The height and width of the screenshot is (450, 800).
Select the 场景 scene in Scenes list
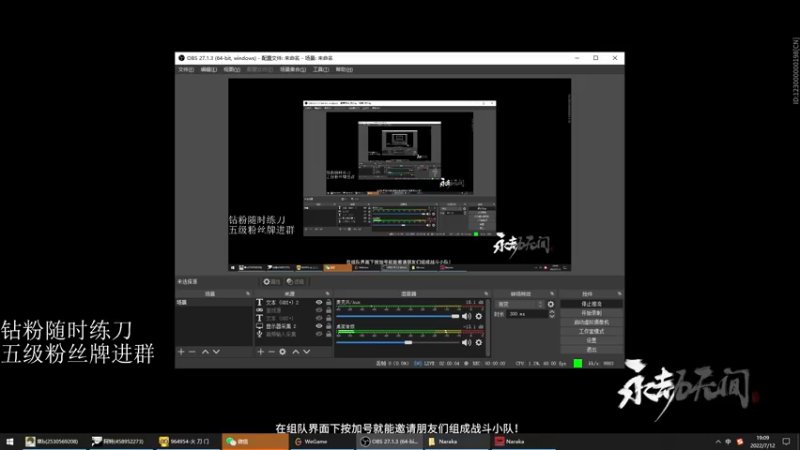pyautogui.click(x=214, y=303)
